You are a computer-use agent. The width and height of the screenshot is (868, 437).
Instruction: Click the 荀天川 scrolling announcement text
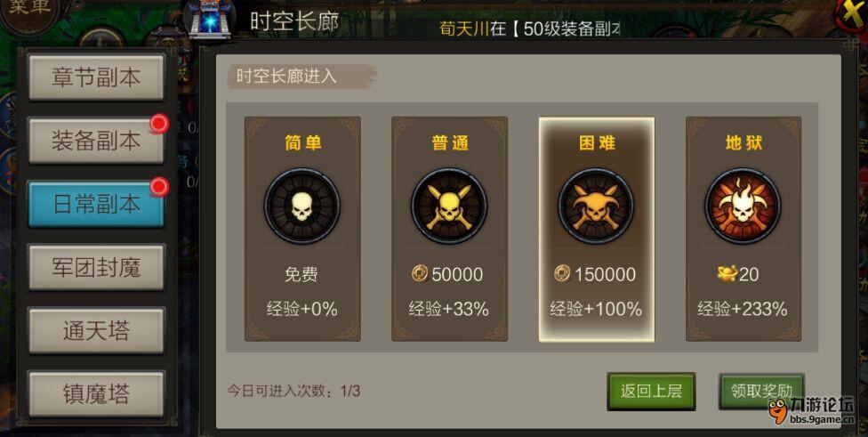tap(464, 28)
